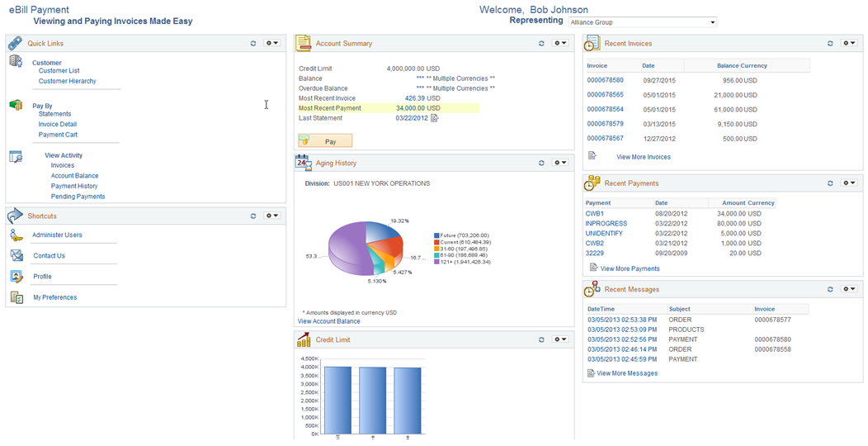Refresh the Credit Limit pagelet
Image resolution: width=868 pixels, height=446 pixels.
coord(541,339)
